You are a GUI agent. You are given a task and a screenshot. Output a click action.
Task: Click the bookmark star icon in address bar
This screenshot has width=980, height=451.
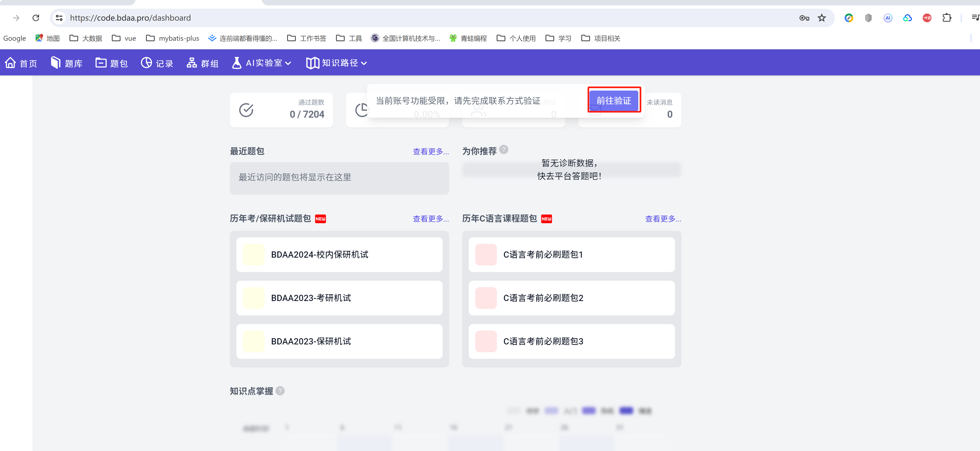822,18
